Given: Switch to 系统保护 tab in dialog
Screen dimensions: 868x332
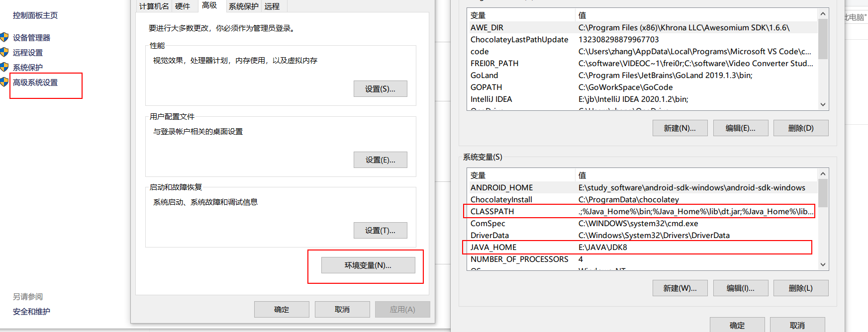Looking at the screenshot, I should 244,6.
